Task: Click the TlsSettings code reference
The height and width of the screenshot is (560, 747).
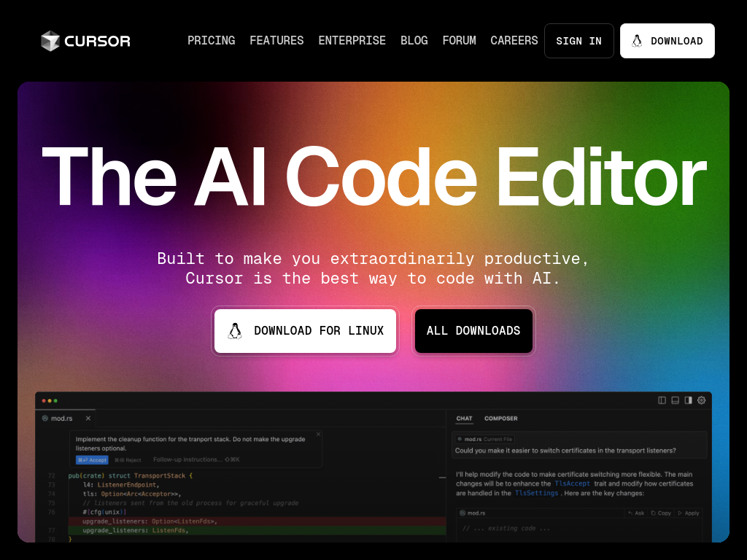Action: (x=536, y=493)
